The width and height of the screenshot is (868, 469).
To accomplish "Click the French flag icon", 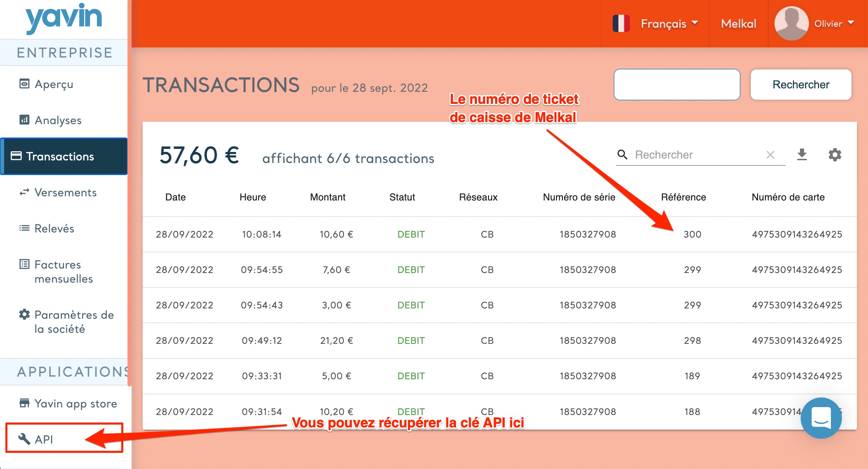I will [621, 23].
